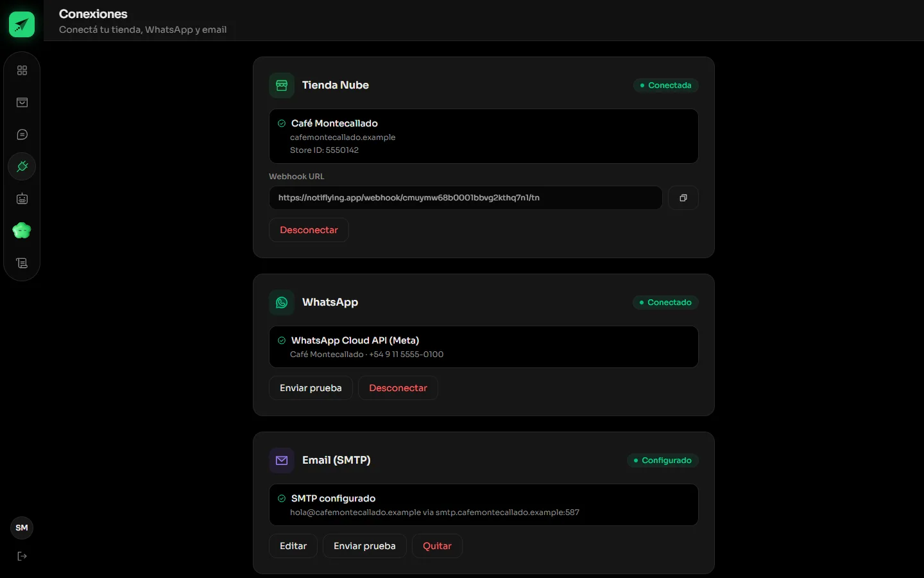The height and width of the screenshot is (578, 924).
Task: Click the 'Conectá tu tienda, WhatsApp y email' subtitle
Action: [142, 30]
